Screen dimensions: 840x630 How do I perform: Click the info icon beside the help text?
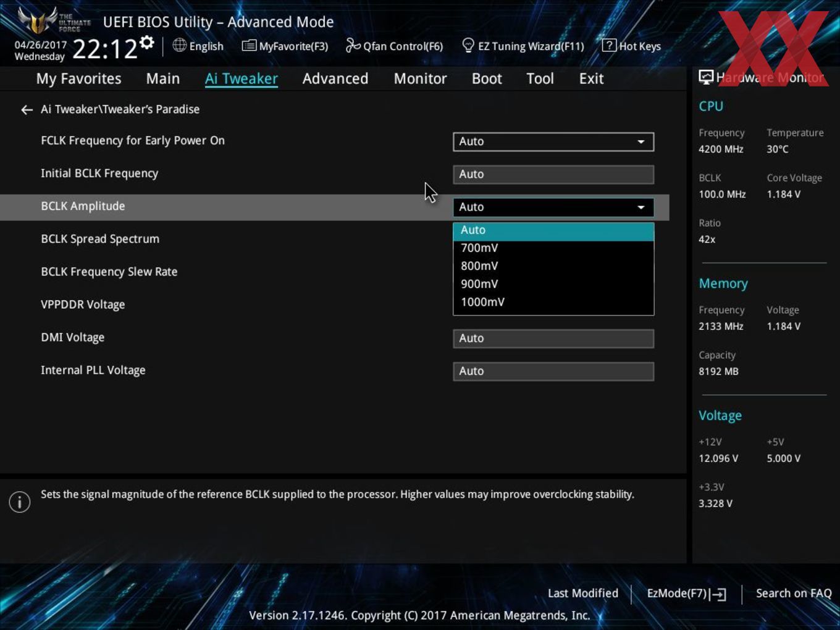click(x=20, y=502)
